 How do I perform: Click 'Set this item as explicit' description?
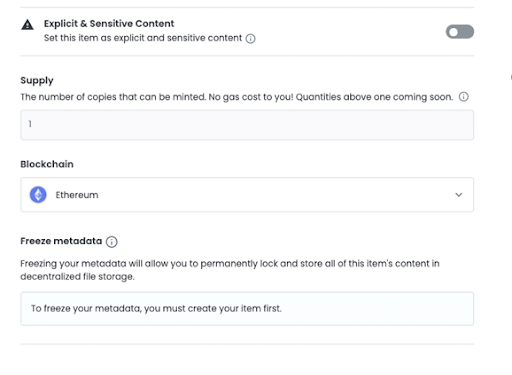[143, 38]
